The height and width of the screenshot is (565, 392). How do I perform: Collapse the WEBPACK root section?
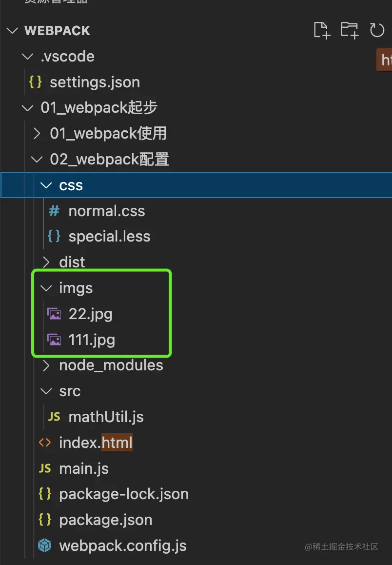(13, 31)
